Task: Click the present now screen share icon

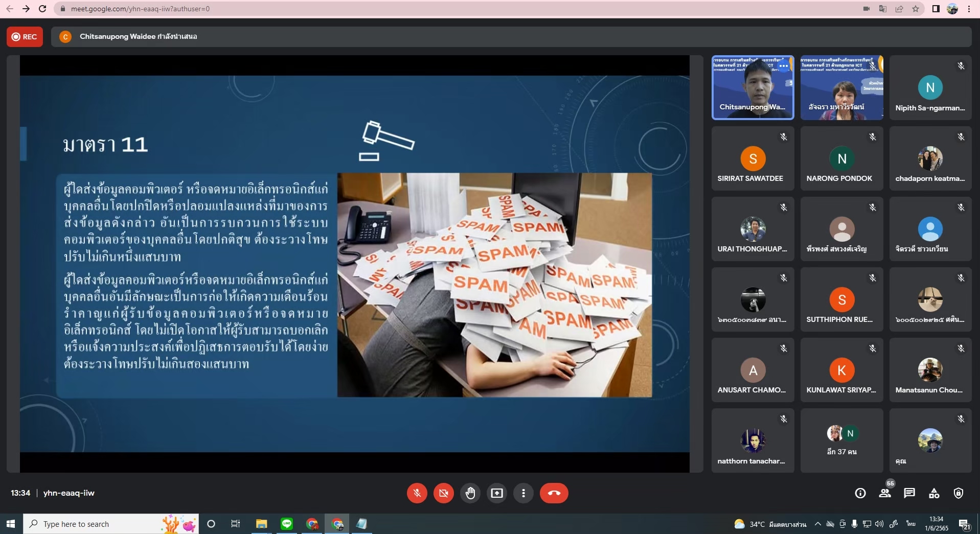Action: click(497, 493)
